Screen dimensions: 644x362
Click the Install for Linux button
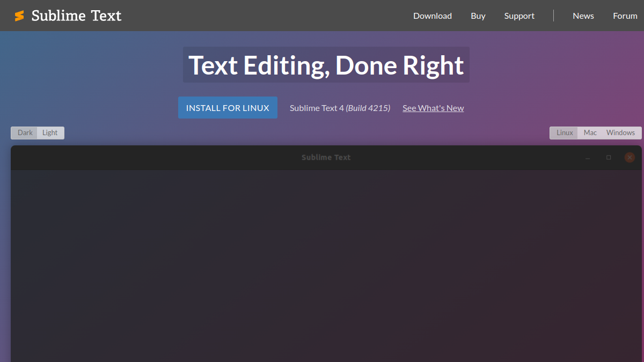tap(228, 108)
